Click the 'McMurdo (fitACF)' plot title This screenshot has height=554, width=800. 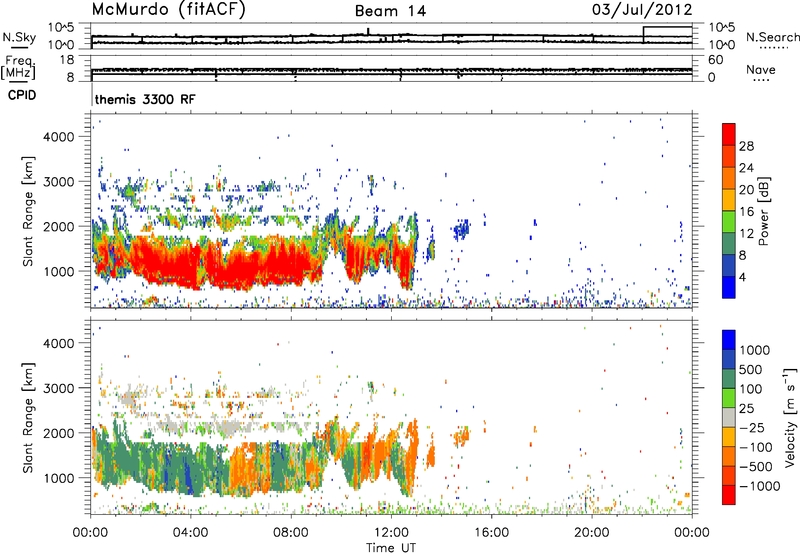coord(168,10)
